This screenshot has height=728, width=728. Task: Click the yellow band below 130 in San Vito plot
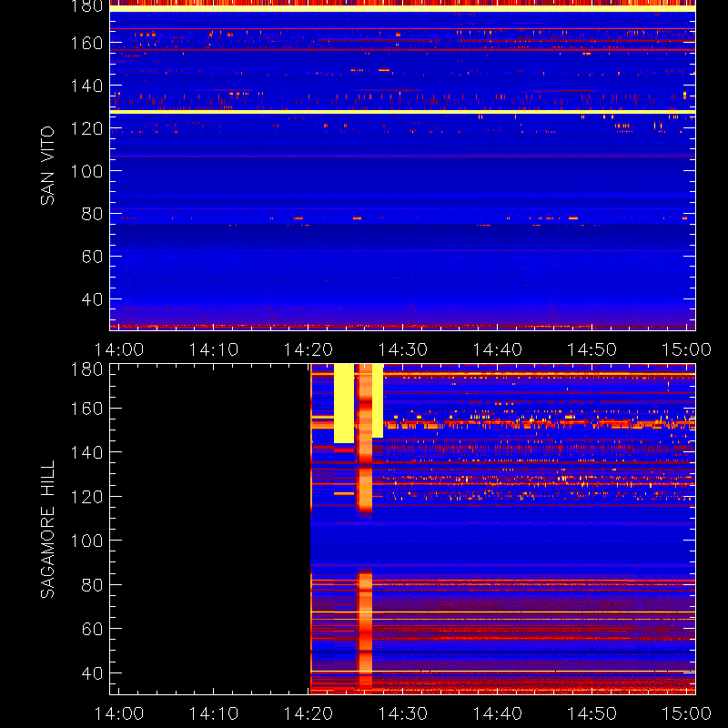point(402,112)
